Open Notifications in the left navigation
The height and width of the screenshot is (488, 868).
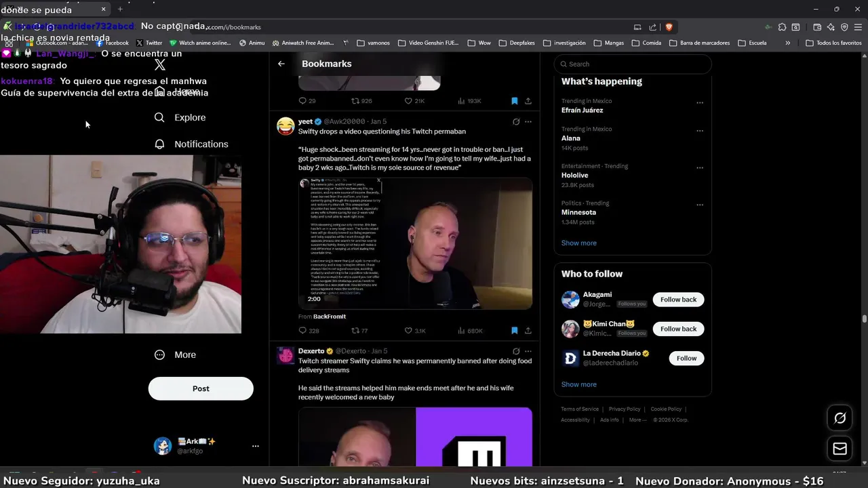click(x=191, y=144)
